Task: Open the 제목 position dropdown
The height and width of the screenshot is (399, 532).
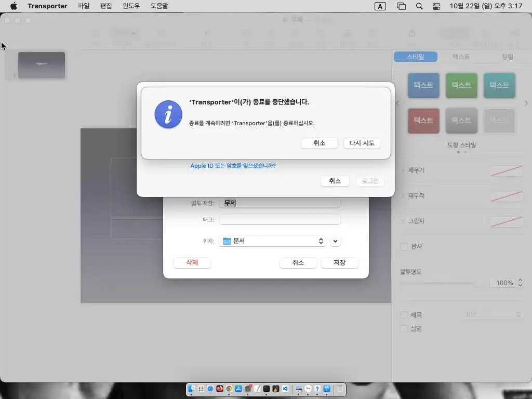Action: 492,314
